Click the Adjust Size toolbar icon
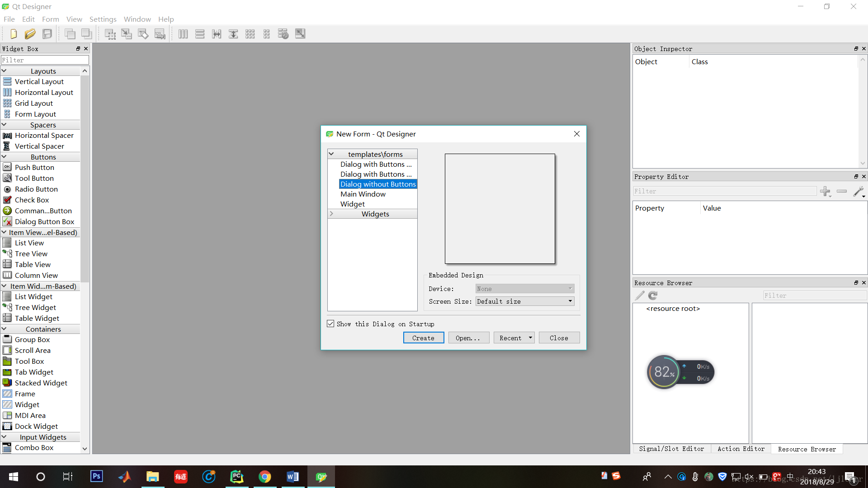The image size is (868, 488). (300, 34)
